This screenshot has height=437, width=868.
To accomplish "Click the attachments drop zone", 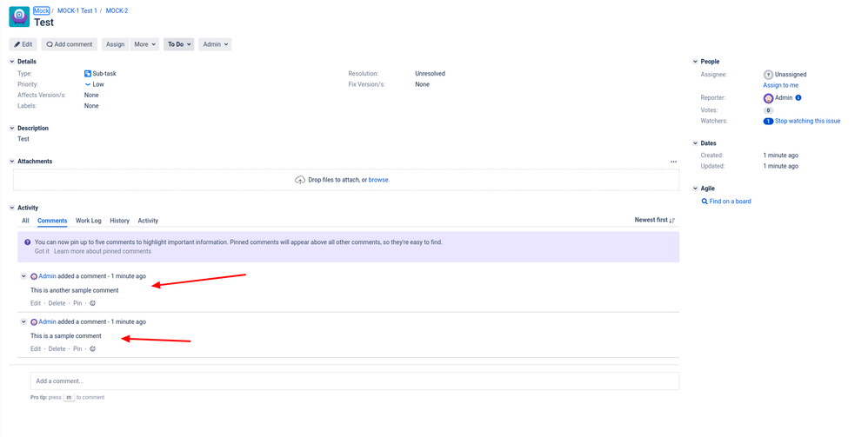I will (x=346, y=180).
